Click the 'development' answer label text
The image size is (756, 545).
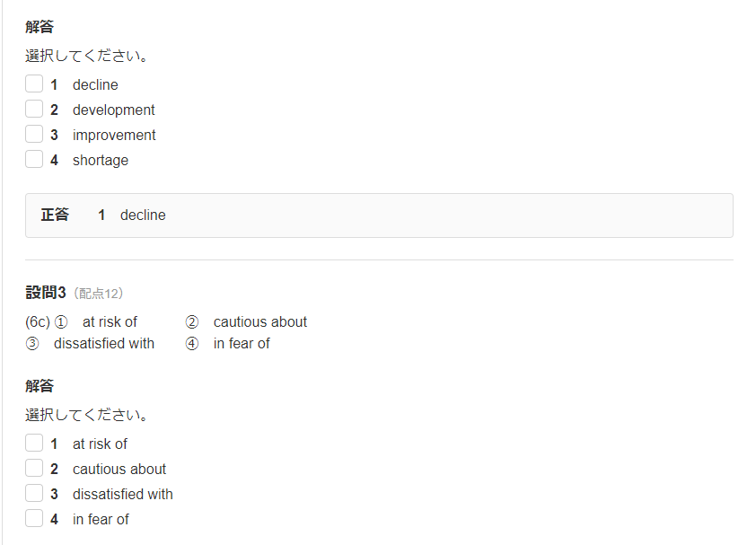113,110
